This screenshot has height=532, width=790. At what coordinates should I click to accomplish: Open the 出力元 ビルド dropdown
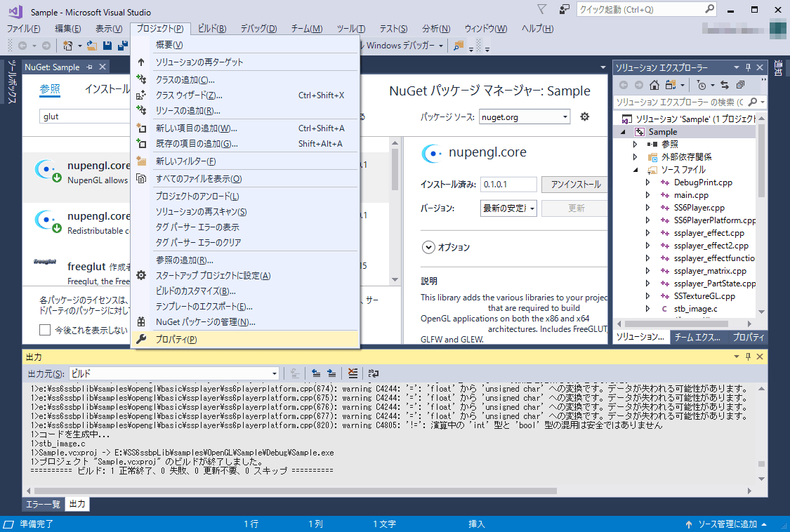pyautogui.click(x=174, y=373)
